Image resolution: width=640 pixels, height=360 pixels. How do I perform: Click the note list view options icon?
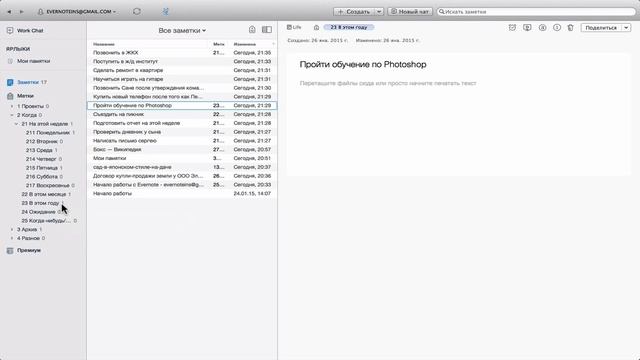coord(267,29)
